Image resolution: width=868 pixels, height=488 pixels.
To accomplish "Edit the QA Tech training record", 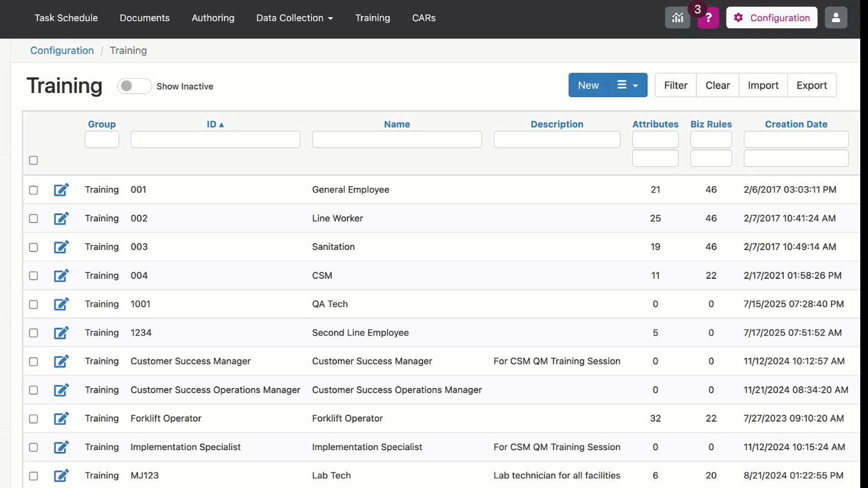I will 61,304.
